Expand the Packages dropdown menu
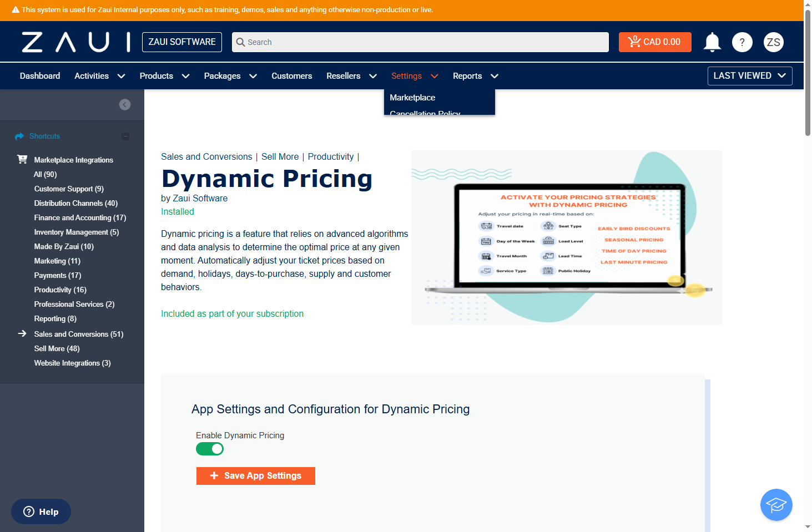 [x=253, y=76]
